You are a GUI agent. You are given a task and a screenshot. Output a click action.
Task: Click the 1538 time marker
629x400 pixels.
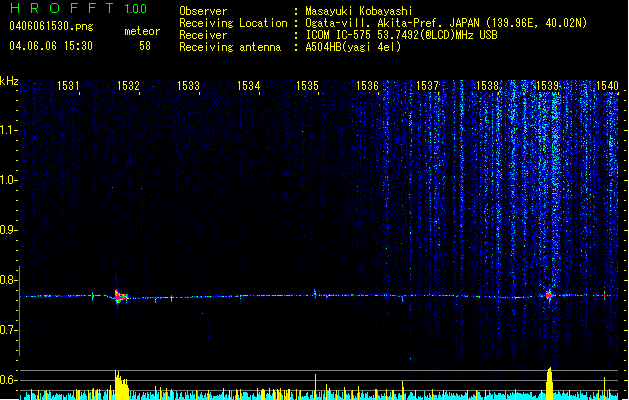tap(487, 86)
